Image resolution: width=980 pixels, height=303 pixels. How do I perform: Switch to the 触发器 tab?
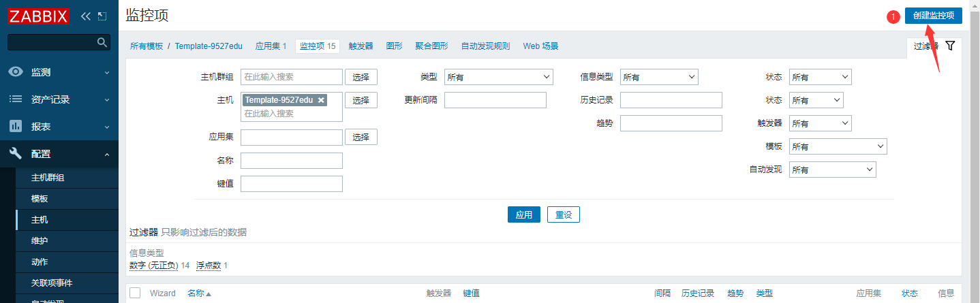pos(361,46)
